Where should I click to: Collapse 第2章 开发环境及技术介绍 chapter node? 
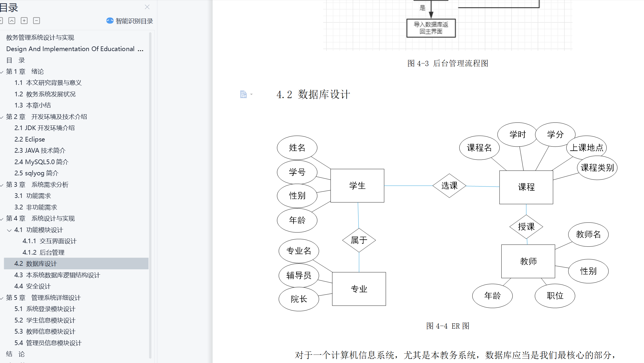point(2,117)
